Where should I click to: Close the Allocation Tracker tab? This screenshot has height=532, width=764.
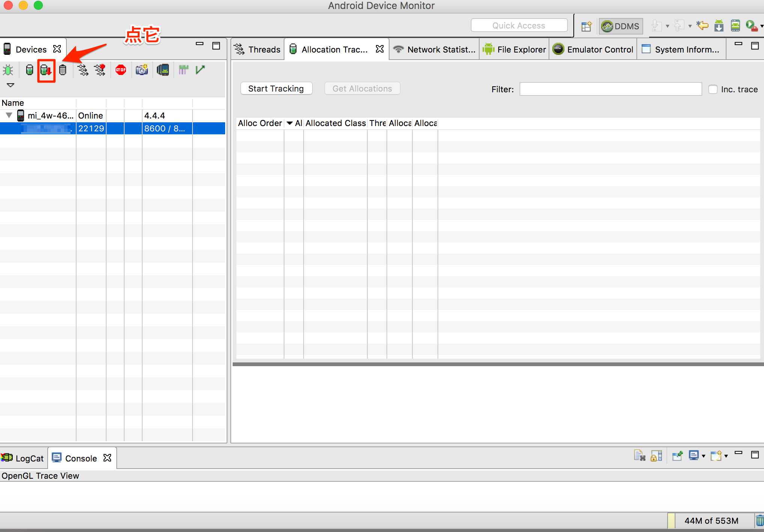pos(380,49)
